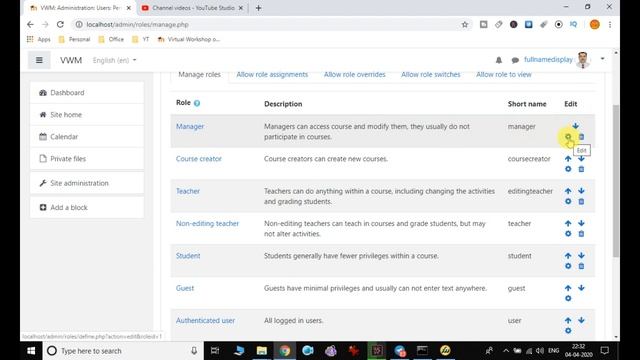Open the Authenticated user role link
The height and width of the screenshot is (360, 640).
(x=205, y=320)
